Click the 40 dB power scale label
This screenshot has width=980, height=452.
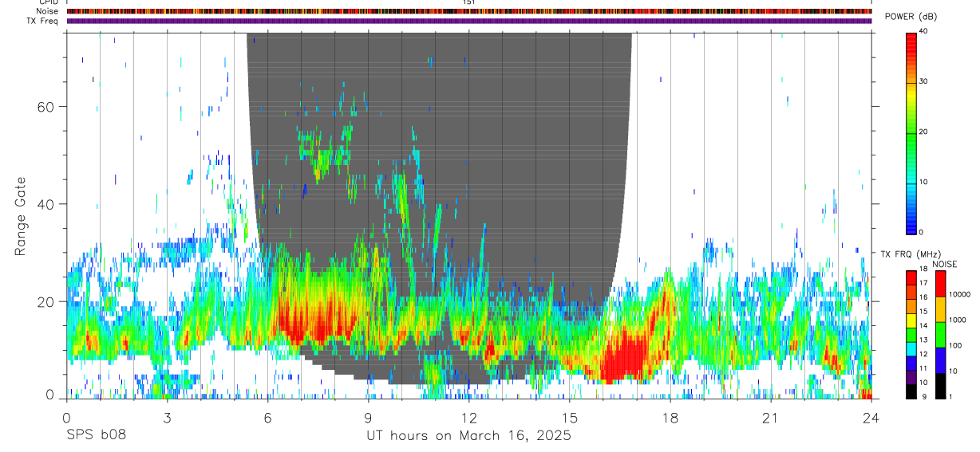924,31
